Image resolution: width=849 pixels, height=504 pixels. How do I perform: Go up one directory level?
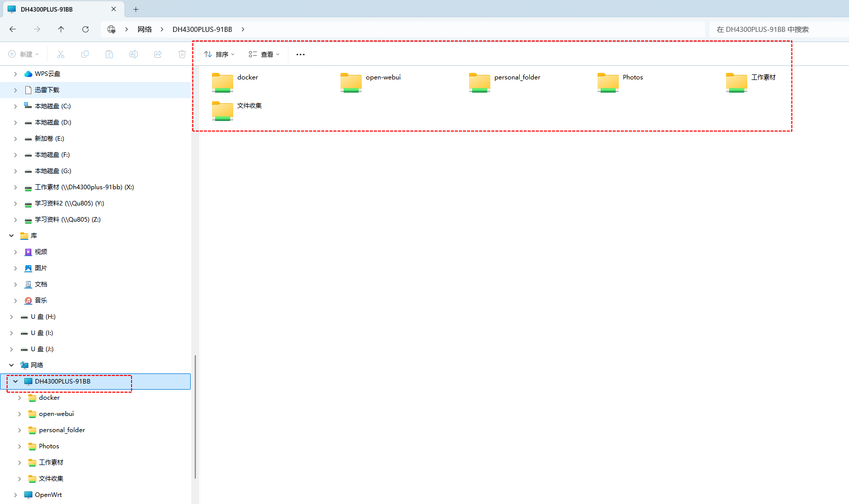(61, 29)
